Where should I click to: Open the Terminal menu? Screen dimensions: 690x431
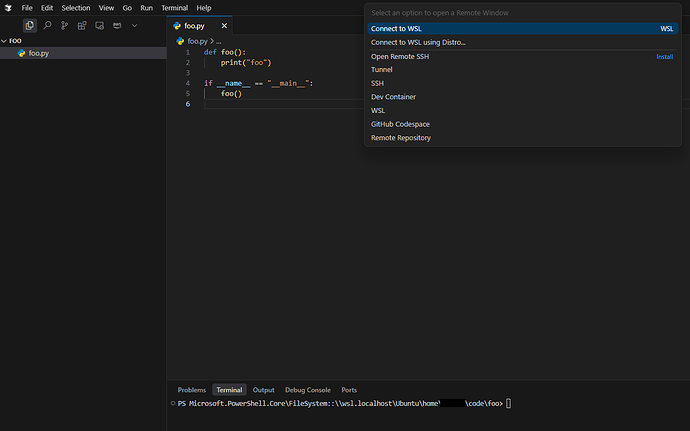[174, 8]
